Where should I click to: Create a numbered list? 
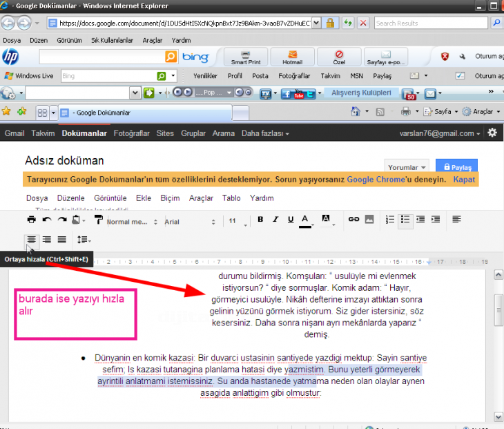(x=390, y=220)
